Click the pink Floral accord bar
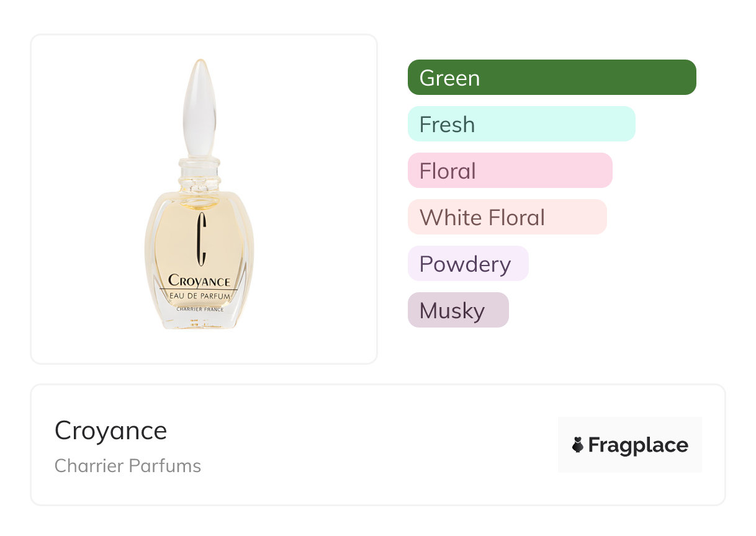 (510, 171)
